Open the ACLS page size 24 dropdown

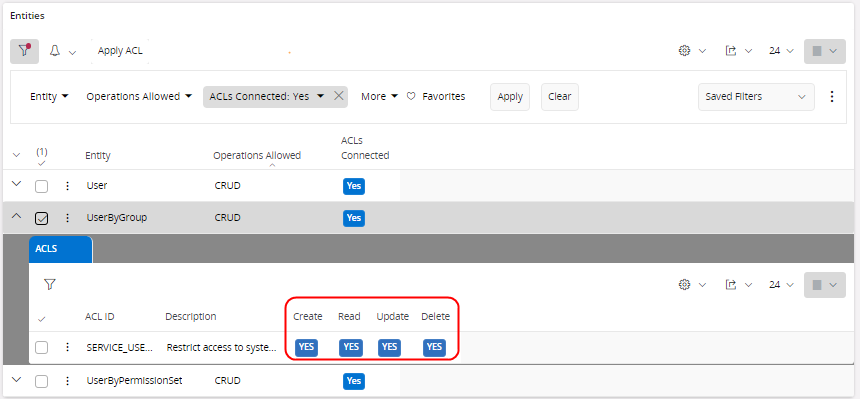click(x=781, y=284)
